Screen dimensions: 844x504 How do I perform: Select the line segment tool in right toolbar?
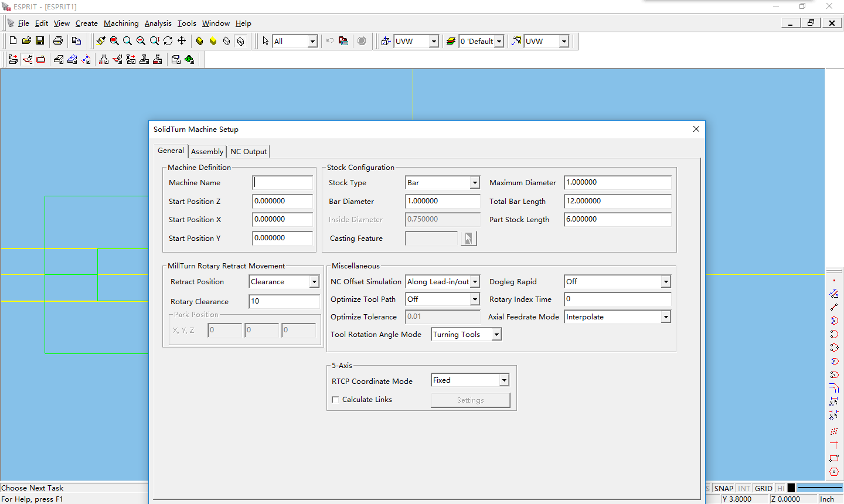point(834,307)
